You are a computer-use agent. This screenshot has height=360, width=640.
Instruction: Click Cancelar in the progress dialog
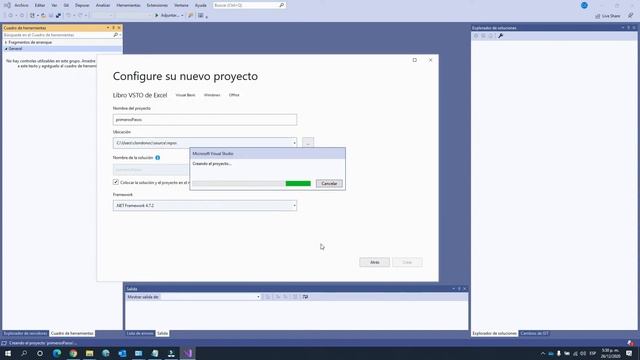[329, 183]
